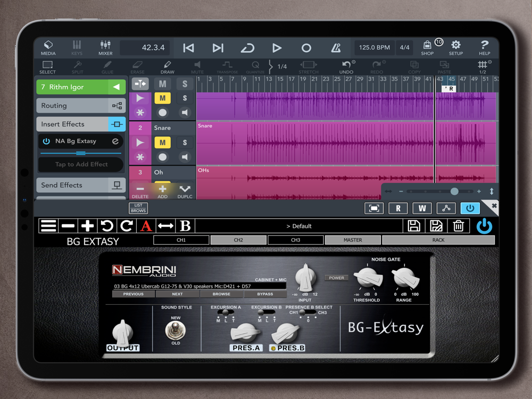Viewport: 532px width, 399px height.
Task: Open the Mixer panel
Action: [x=105, y=48]
